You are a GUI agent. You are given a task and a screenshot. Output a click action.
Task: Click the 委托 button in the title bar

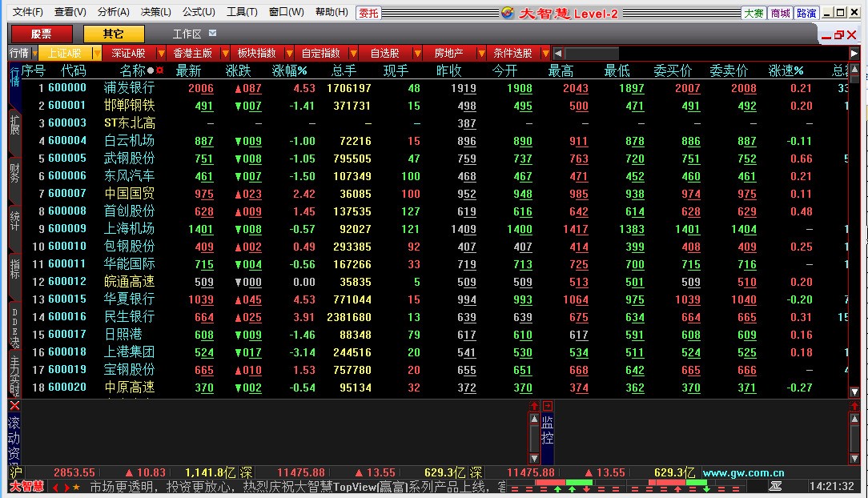coord(368,13)
